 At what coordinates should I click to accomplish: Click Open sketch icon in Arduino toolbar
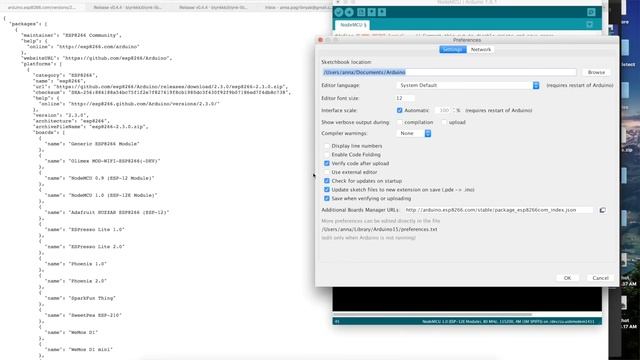coord(371,12)
